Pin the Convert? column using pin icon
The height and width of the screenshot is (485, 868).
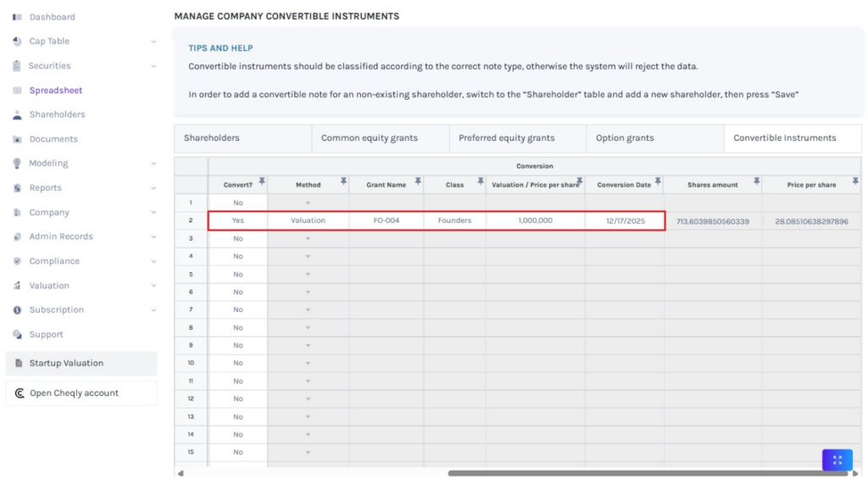[x=262, y=181]
